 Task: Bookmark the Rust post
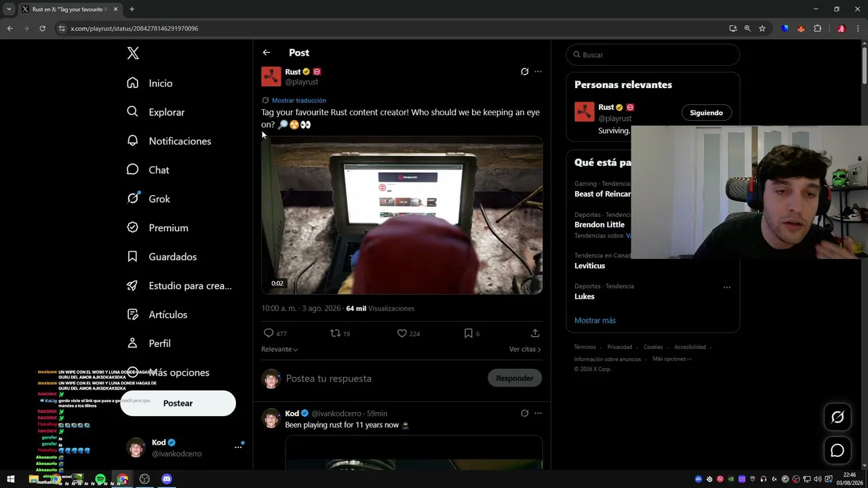471,333
